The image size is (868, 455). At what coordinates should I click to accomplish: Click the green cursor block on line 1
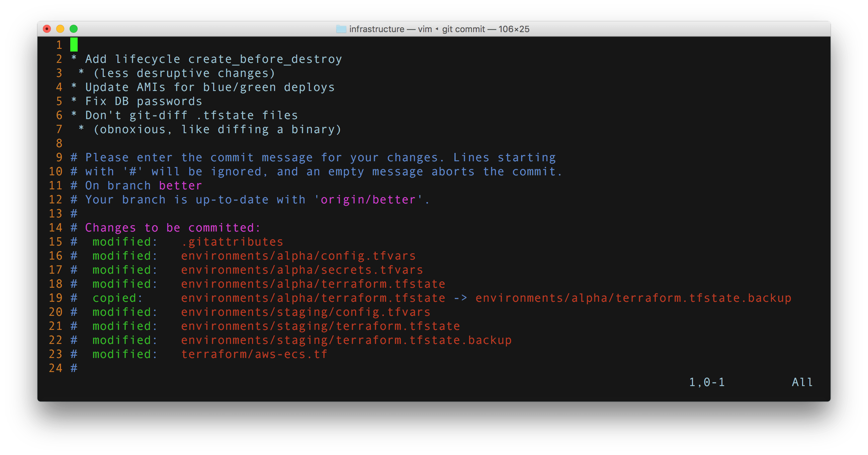coord(74,45)
